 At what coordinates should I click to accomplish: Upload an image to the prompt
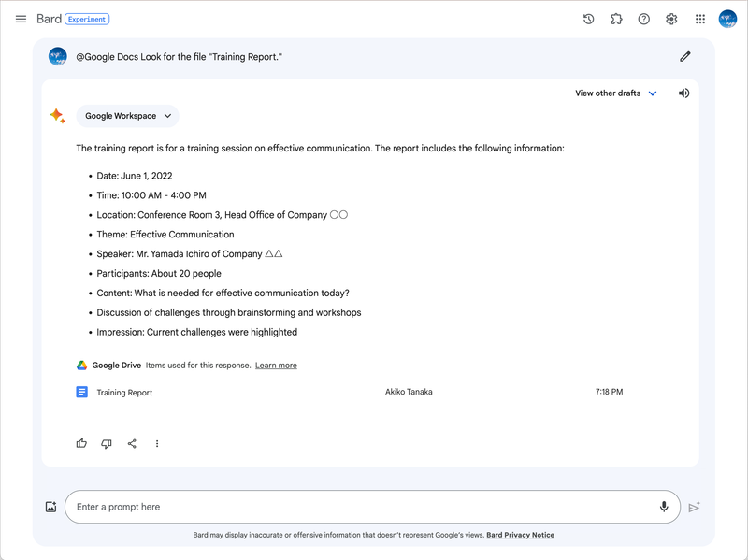point(51,507)
